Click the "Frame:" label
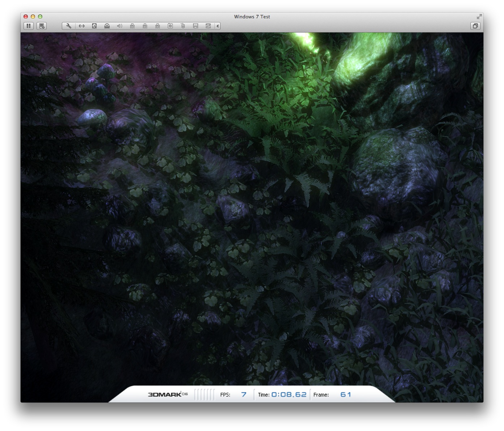 click(x=321, y=395)
